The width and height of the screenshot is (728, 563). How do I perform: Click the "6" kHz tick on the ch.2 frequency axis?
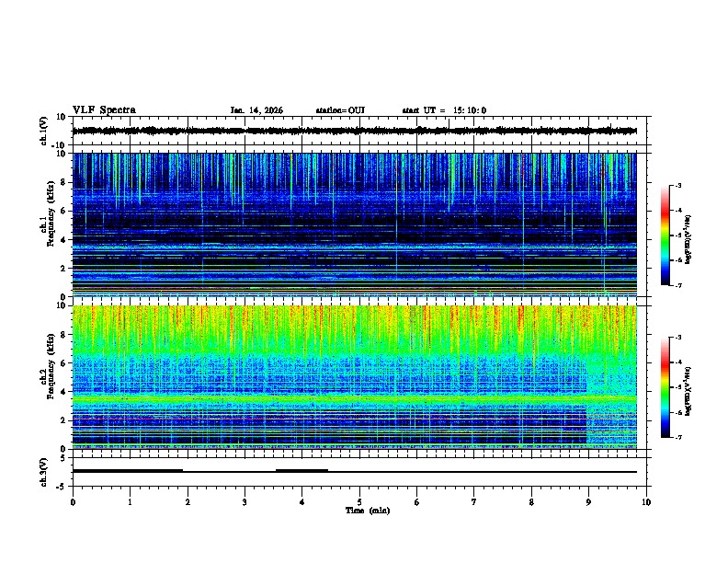pos(64,363)
